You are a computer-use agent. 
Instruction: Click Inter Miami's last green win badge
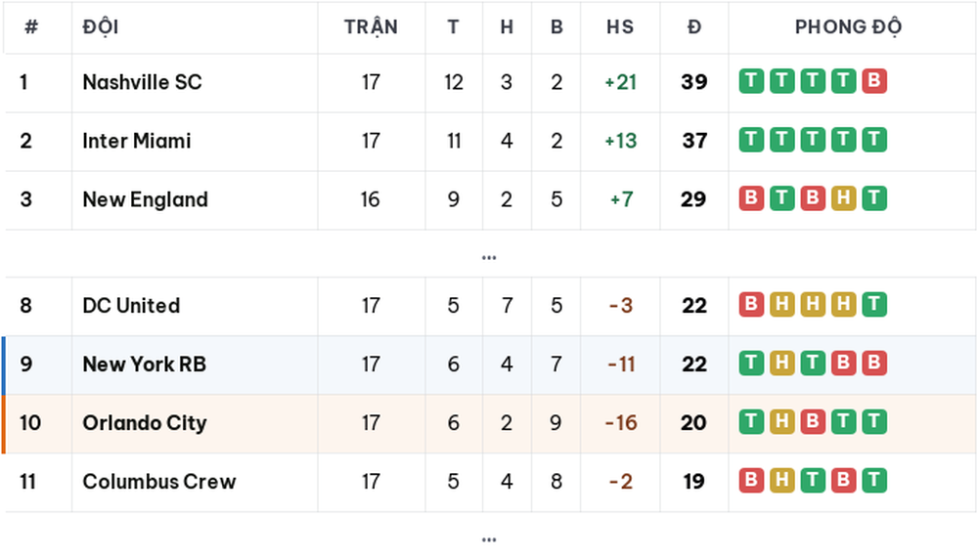pyautogui.click(x=874, y=140)
